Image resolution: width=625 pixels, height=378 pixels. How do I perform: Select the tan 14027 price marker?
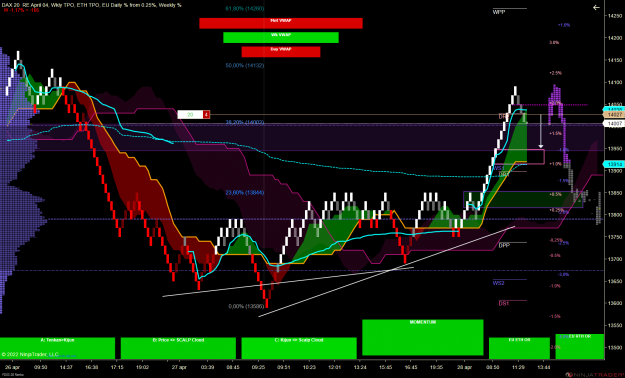(x=614, y=114)
